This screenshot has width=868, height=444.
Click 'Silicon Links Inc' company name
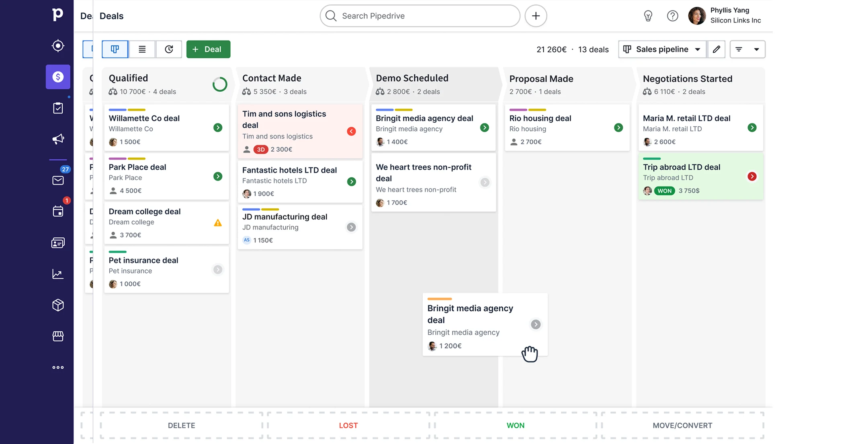[735, 20]
